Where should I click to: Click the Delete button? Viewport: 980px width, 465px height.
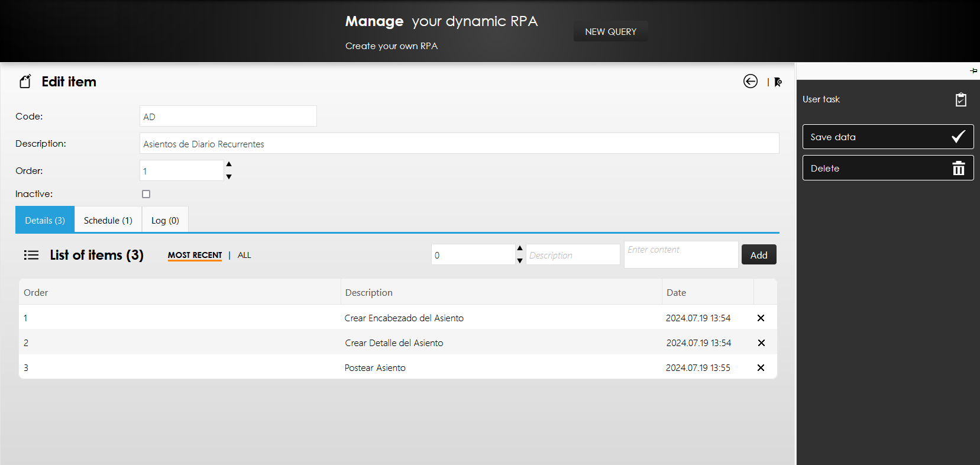[888, 168]
